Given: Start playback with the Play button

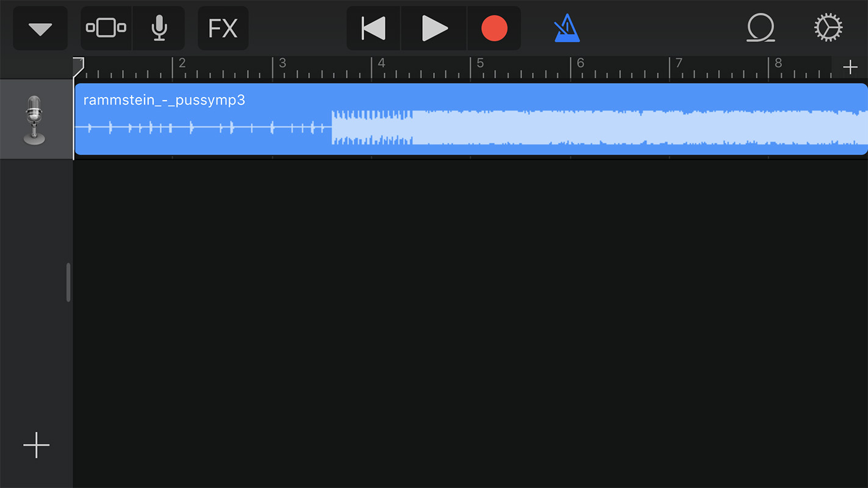Looking at the screenshot, I should click(434, 28).
